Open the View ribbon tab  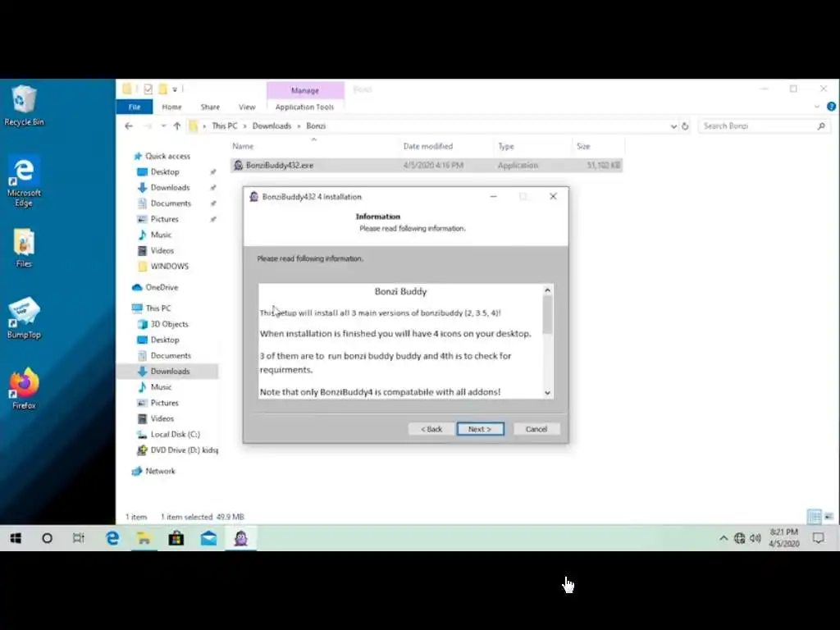247,107
